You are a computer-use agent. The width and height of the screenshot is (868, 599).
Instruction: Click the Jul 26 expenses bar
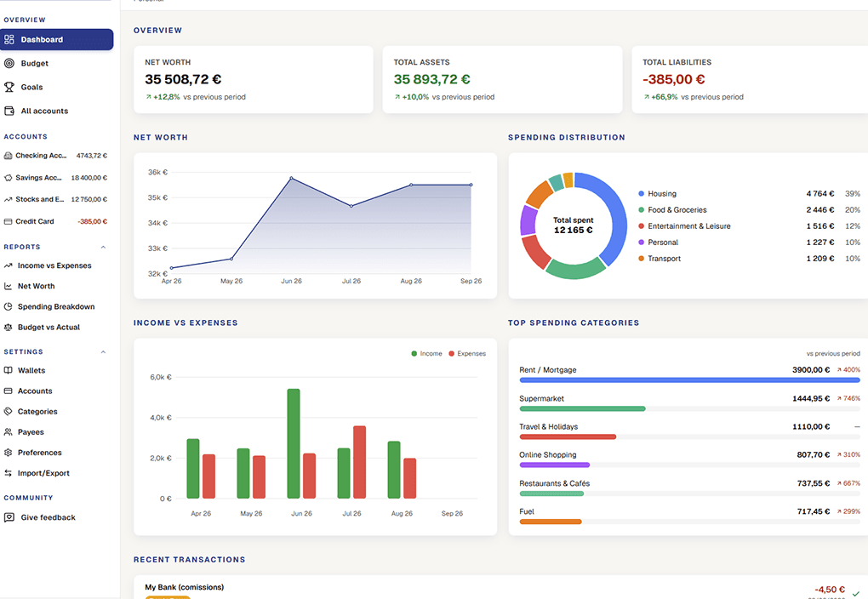pyautogui.click(x=359, y=462)
